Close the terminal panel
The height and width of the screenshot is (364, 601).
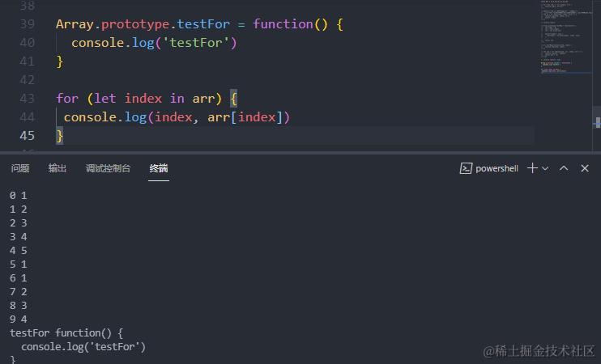click(x=585, y=168)
